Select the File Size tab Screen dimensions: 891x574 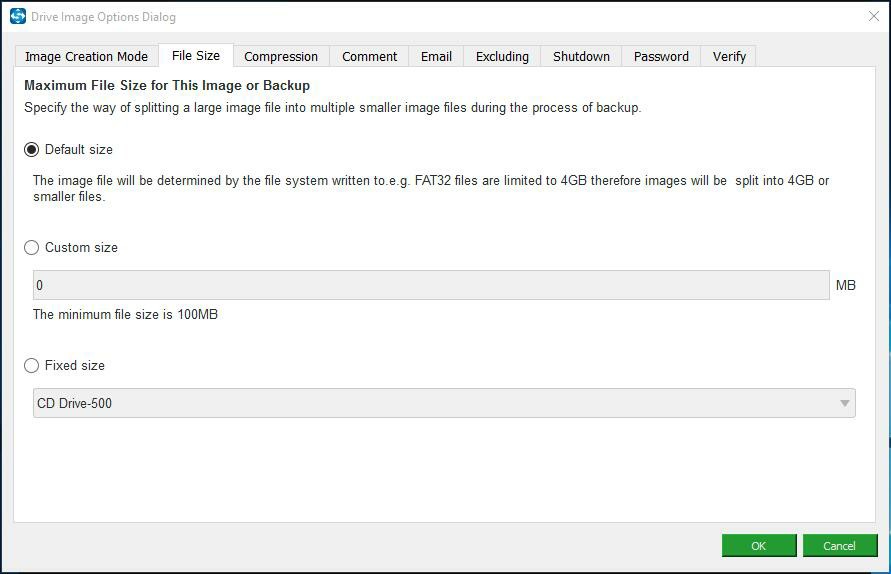point(196,55)
